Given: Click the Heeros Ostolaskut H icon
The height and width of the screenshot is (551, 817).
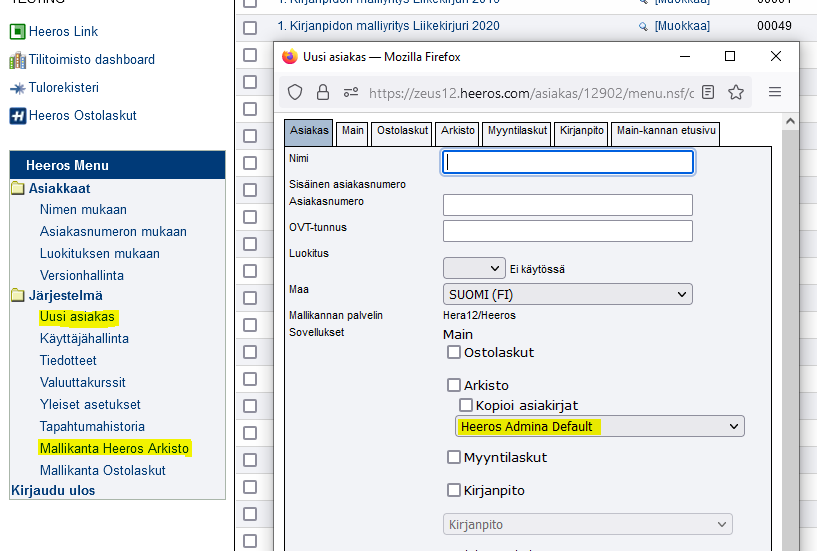Looking at the screenshot, I should point(17,116).
